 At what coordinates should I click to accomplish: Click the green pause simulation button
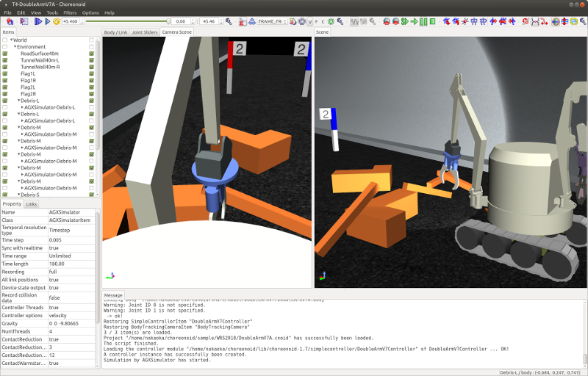pyautogui.click(x=423, y=21)
